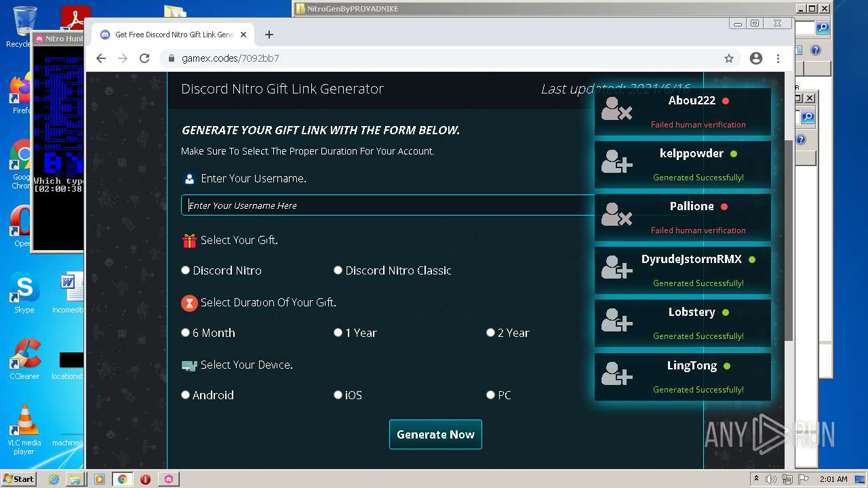The height and width of the screenshot is (488, 868).
Task: Switch to the Get Free Discord Nitro tab
Action: 174,35
